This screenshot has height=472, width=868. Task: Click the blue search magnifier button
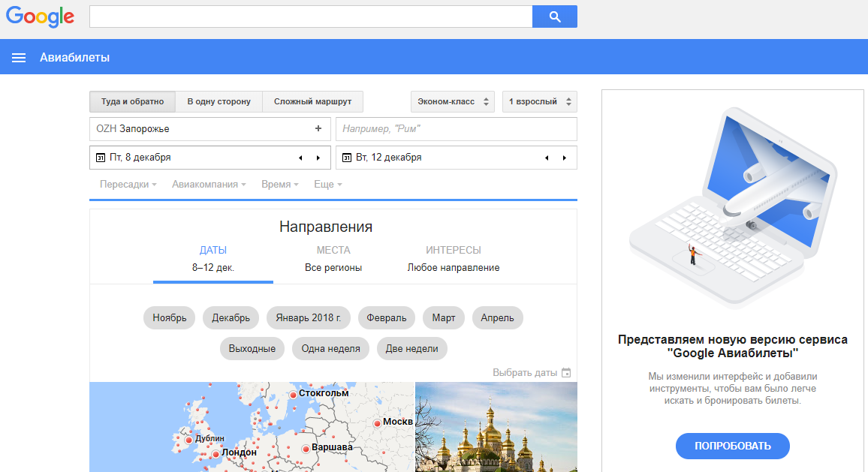[x=555, y=17]
